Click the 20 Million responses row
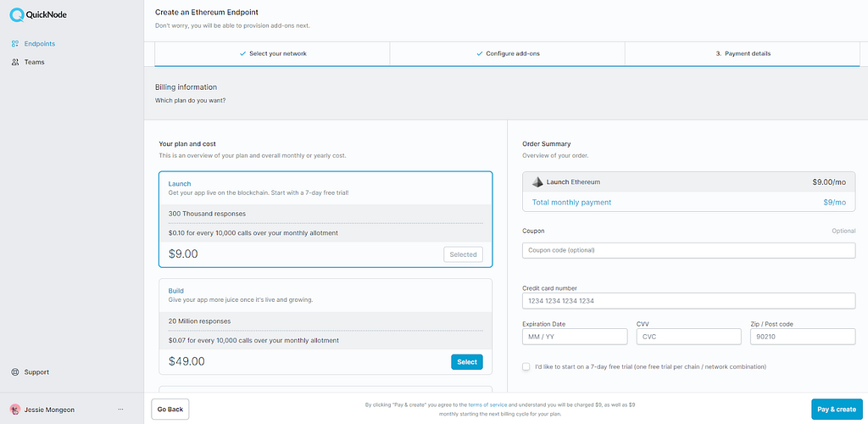The image size is (868, 424). tap(325, 321)
